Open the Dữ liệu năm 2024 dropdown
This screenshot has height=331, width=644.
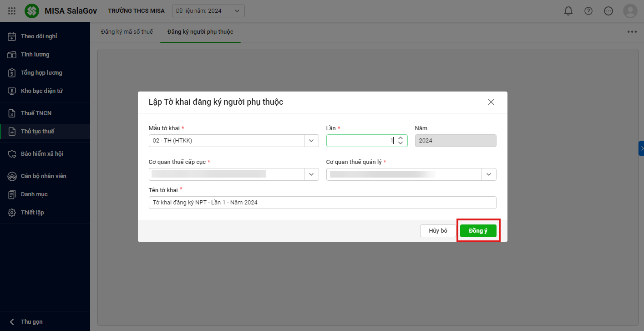tap(237, 11)
